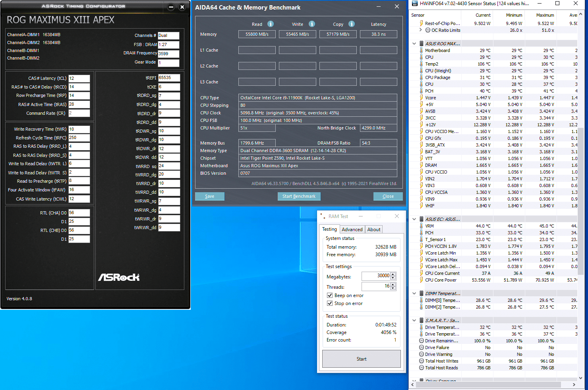Collapse the S.M.A.R.T. sensor group
Image resolution: width=588 pixels, height=390 pixels.
tap(414, 320)
